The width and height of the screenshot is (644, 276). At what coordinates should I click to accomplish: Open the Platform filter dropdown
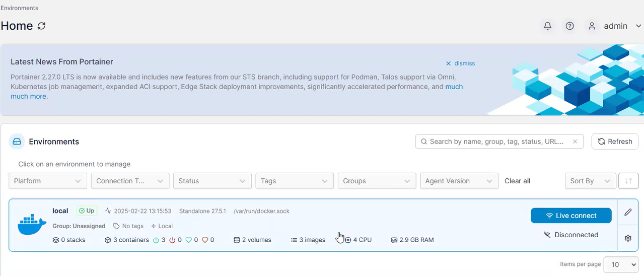click(x=48, y=181)
